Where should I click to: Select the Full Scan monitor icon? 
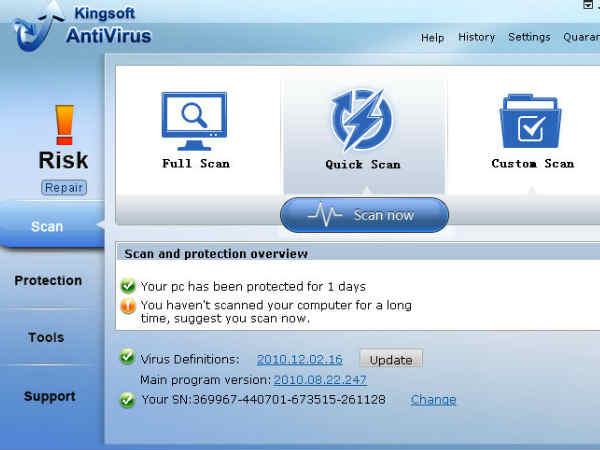pyautogui.click(x=194, y=121)
